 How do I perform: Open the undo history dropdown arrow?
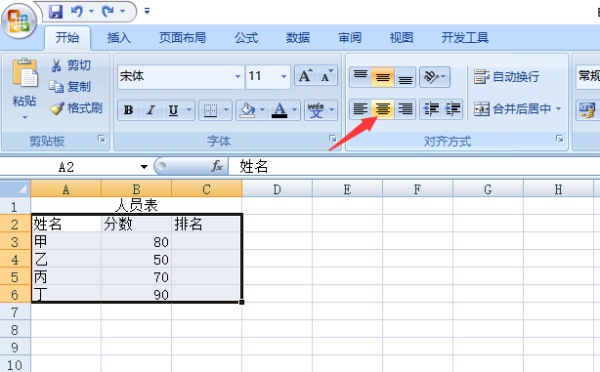coord(91,11)
